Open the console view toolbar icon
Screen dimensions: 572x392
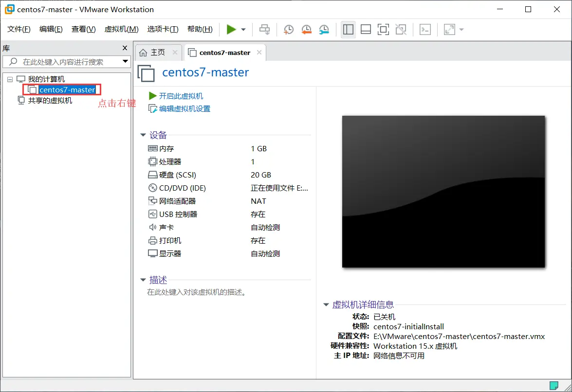(x=425, y=30)
